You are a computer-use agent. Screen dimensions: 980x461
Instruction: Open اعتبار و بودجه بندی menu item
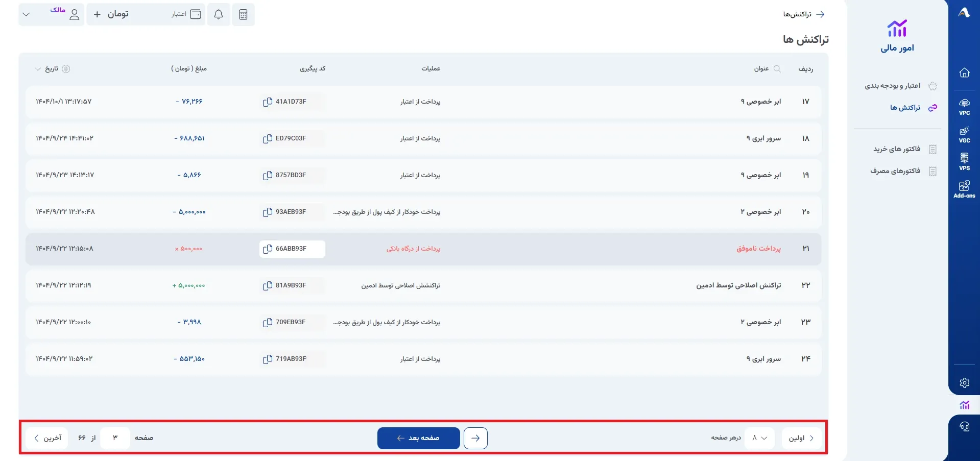[x=901, y=86]
